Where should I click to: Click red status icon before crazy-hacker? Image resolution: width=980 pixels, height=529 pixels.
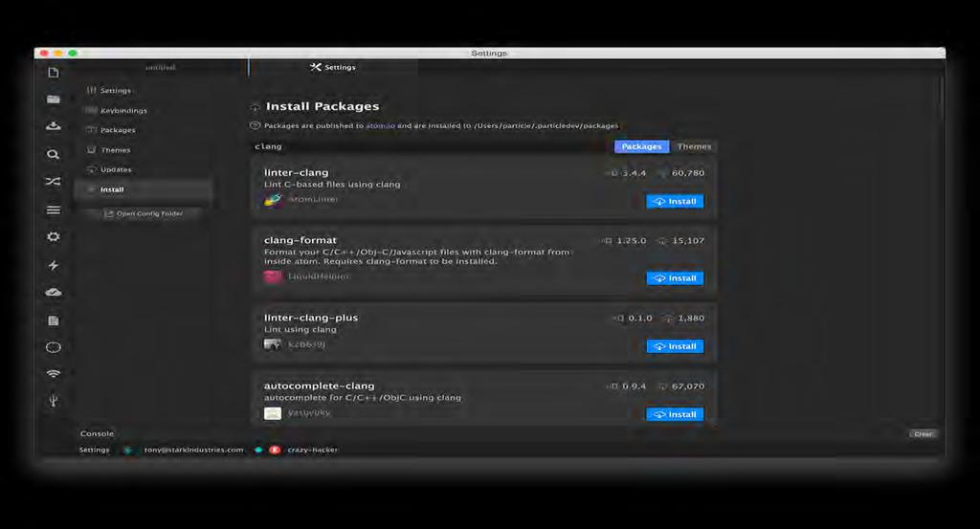click(275, 450)
